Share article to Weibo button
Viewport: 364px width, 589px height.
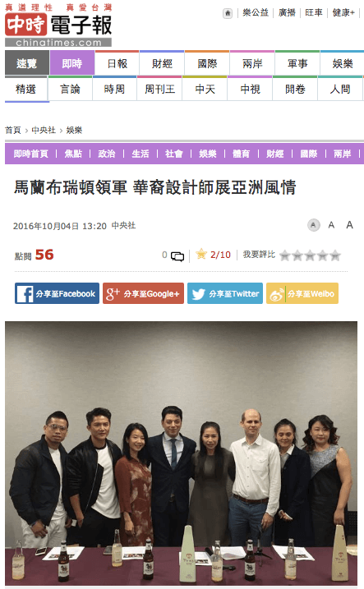302,293
